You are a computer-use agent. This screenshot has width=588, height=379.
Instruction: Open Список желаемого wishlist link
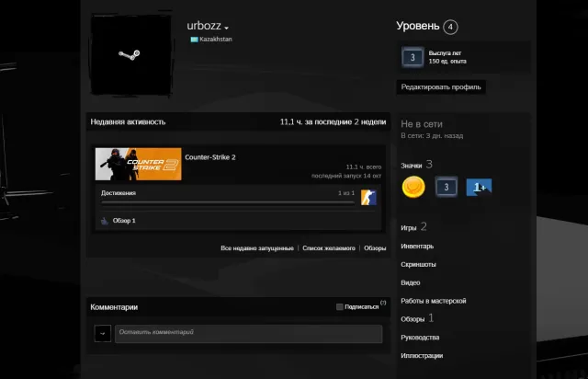tap(329, 248)
